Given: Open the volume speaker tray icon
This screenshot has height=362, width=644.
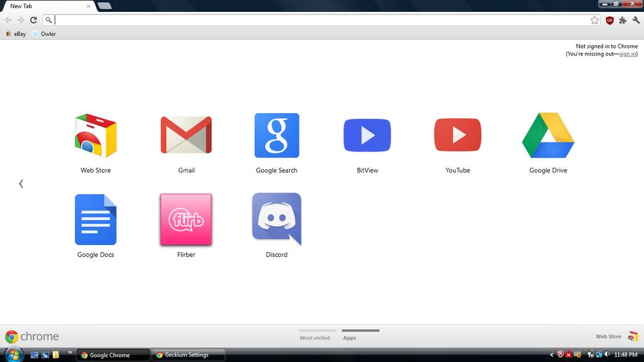Looking at the screenshot, I should click(x=607, y=354).
